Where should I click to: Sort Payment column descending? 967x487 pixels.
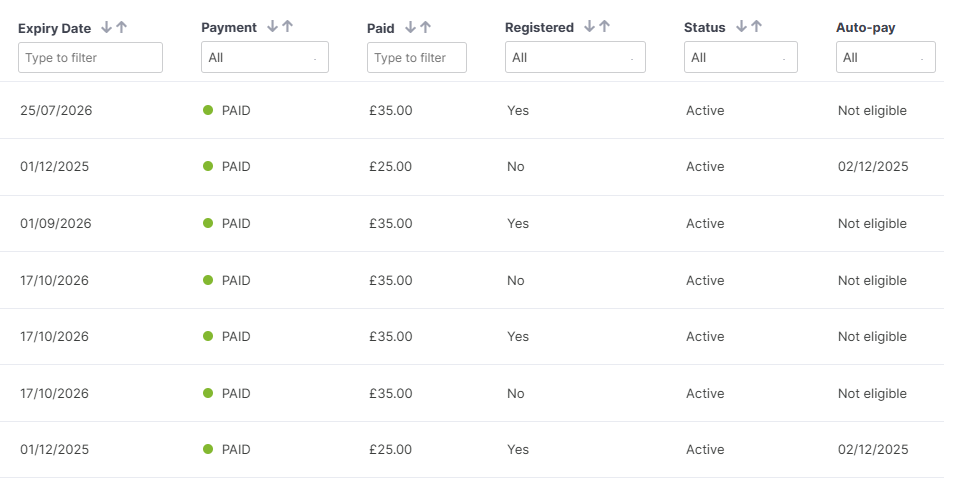click(273, 28)
